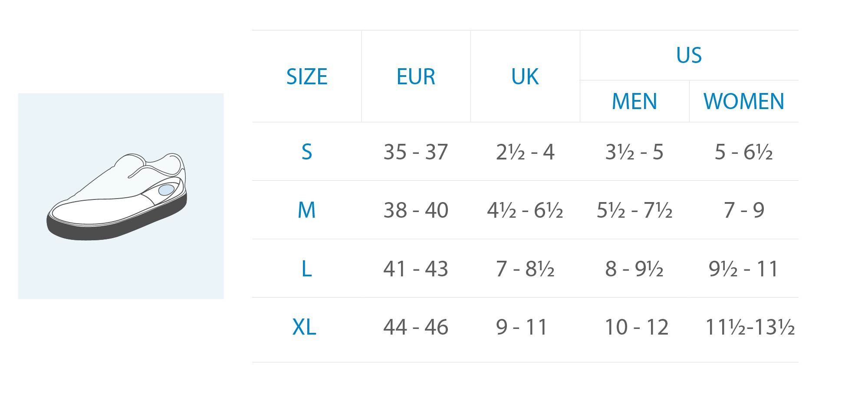Click EUR value 44 - 46
This screenshot has width=868, height=395.
[416, 327]
